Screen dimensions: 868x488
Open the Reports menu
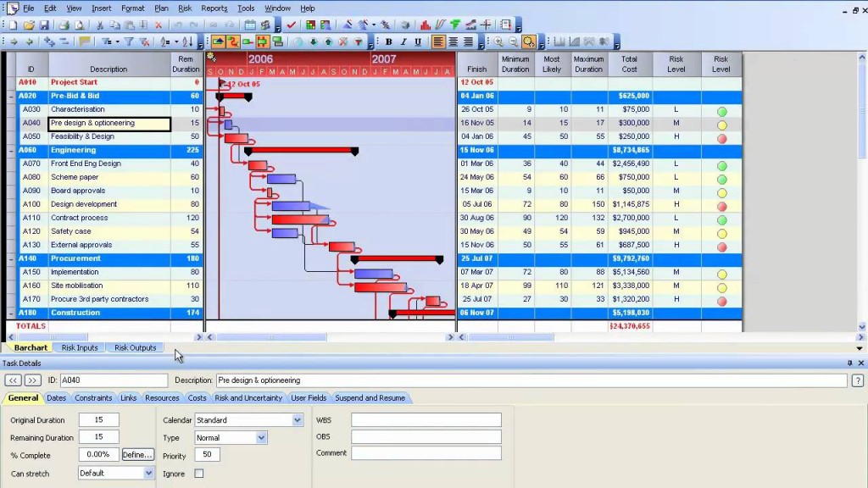214,8
